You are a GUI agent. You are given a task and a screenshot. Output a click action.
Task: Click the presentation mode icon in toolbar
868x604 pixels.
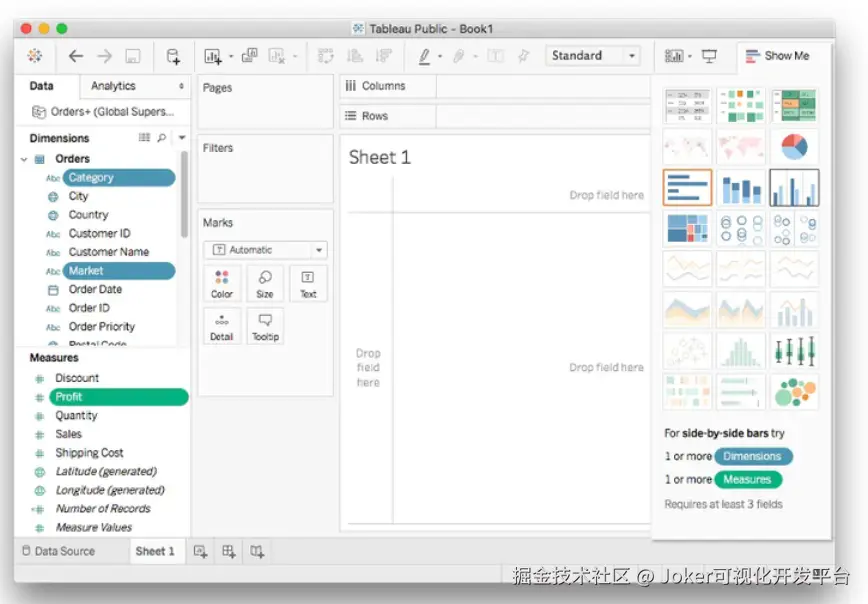[709, 56]
